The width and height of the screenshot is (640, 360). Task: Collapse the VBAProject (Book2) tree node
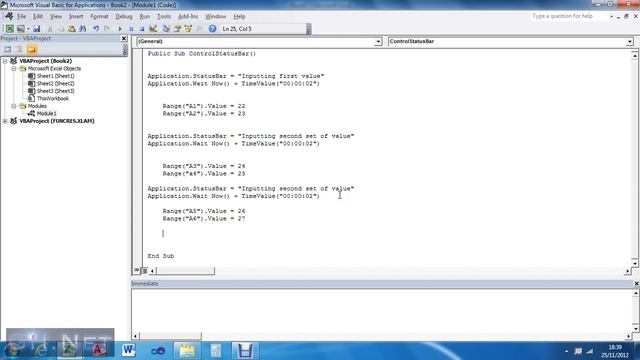coord(5,61)
